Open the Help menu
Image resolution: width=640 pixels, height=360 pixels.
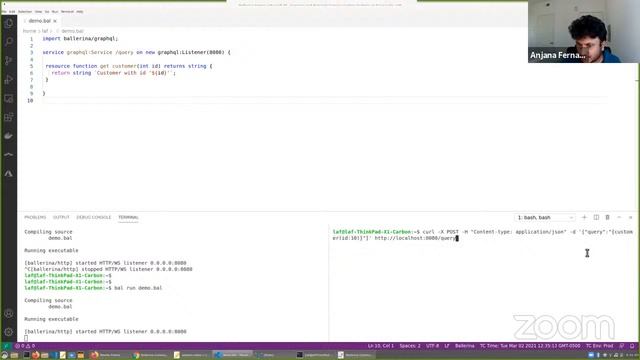tap(80, 11)
